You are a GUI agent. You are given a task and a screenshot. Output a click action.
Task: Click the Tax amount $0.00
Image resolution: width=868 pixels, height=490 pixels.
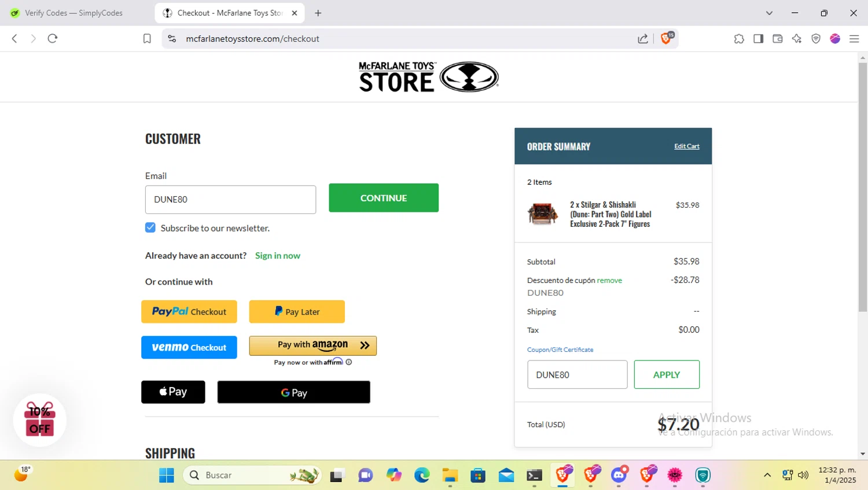point(689,330)
